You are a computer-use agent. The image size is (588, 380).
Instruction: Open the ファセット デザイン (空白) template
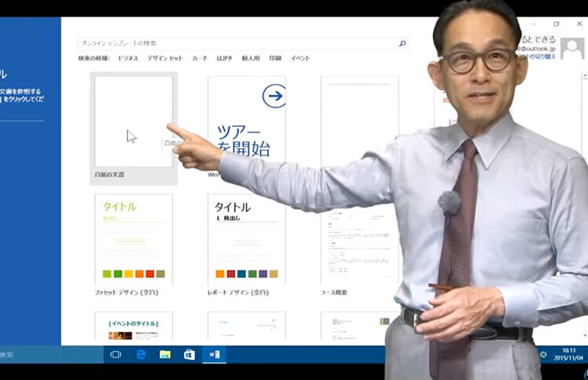pyautogui.click(x=133, y=244)
